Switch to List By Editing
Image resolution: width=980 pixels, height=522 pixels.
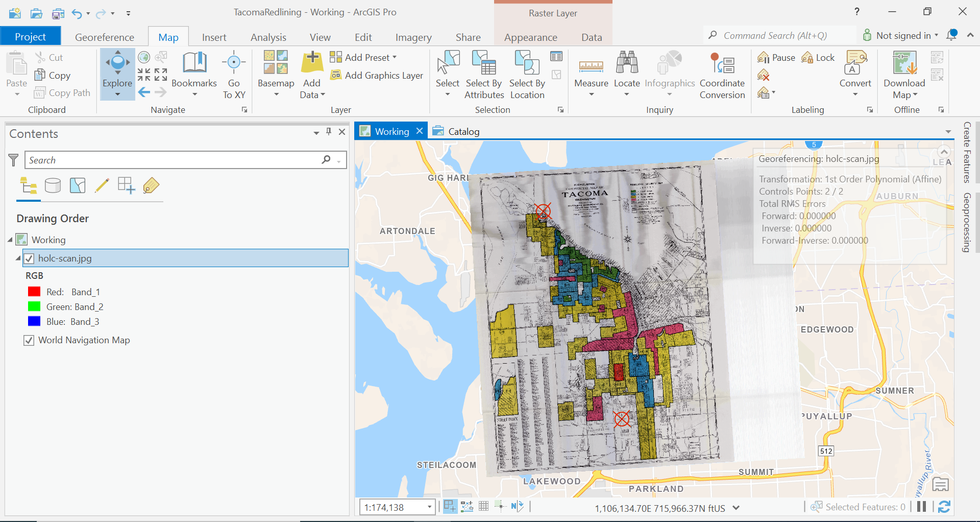pos(102,185)
